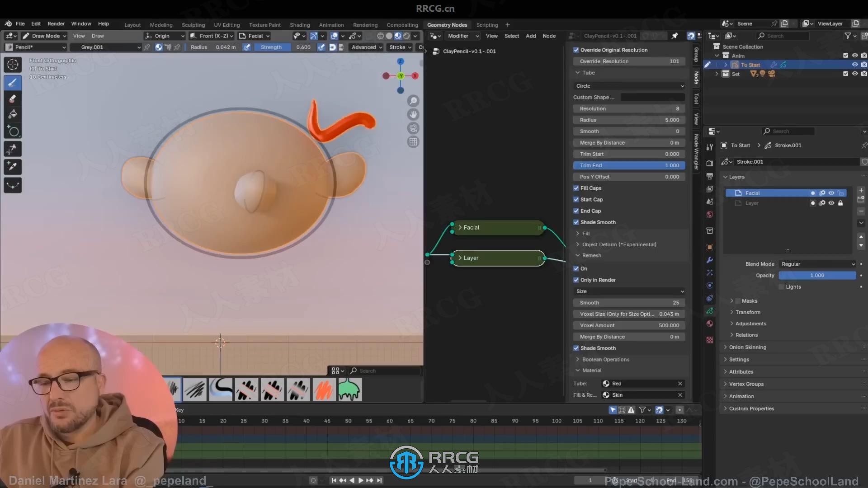Click Override Resolution input field
Viewport: 868px width, 488px height.
630,61
